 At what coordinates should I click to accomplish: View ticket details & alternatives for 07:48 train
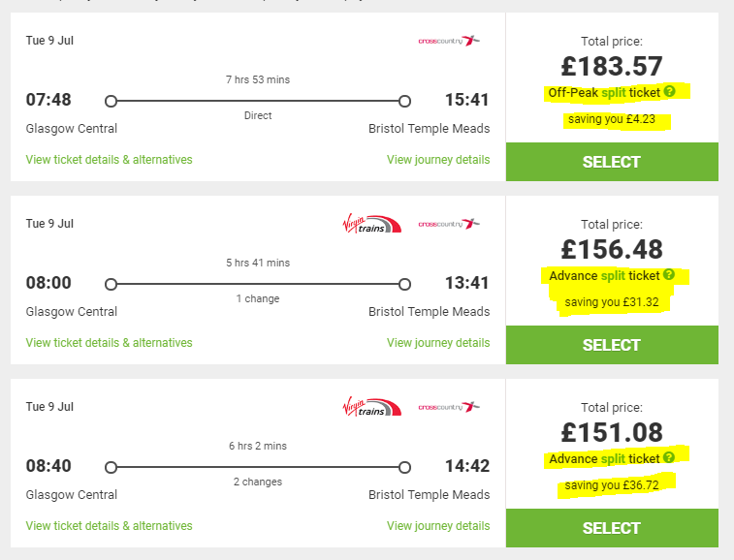[x=109, y=160]
